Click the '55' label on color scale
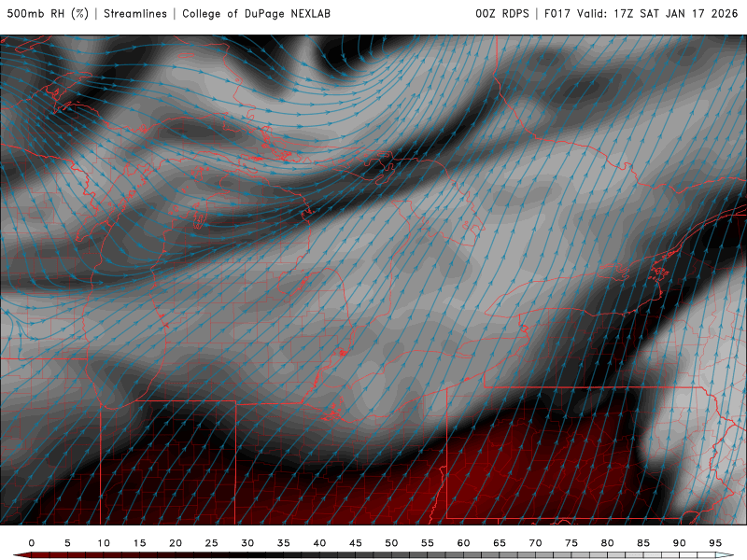Viewport: 747px width, 560px height. [428, 543]
